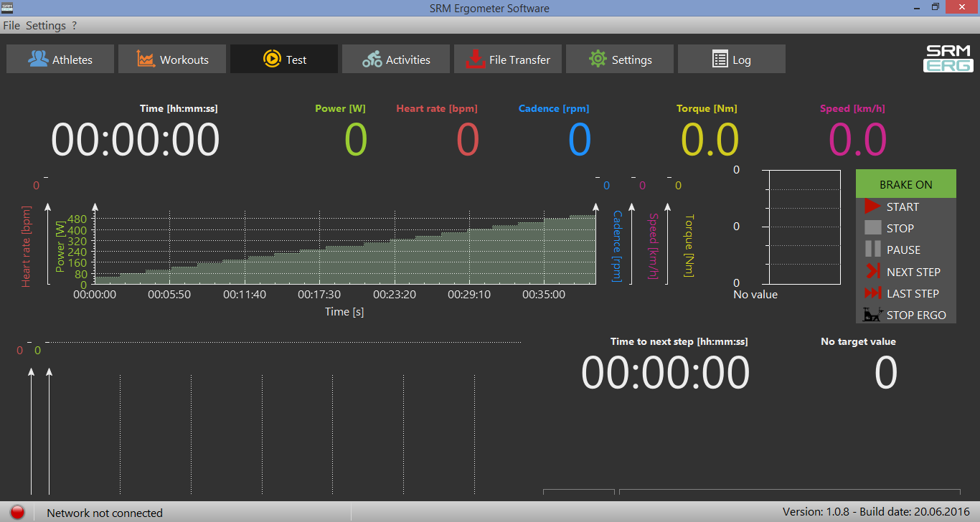Open the ? help menu
Image resolution: width=980 pixels, height=522 pixels.
click(x=74, y=25)
